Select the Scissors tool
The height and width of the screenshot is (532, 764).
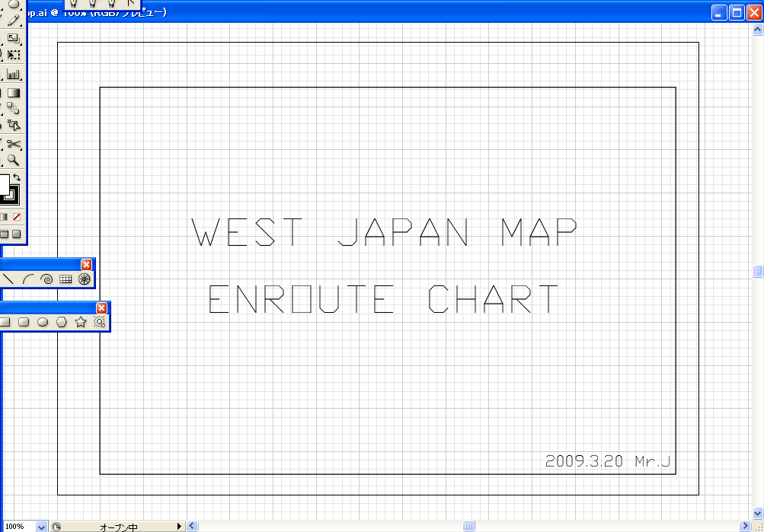click(x=14, y=144)
